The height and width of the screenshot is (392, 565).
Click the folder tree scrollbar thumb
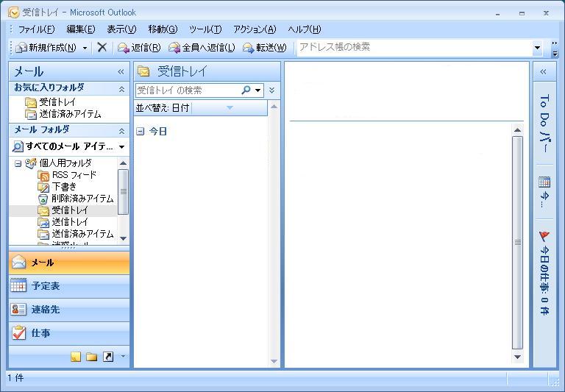click(124, 192)
